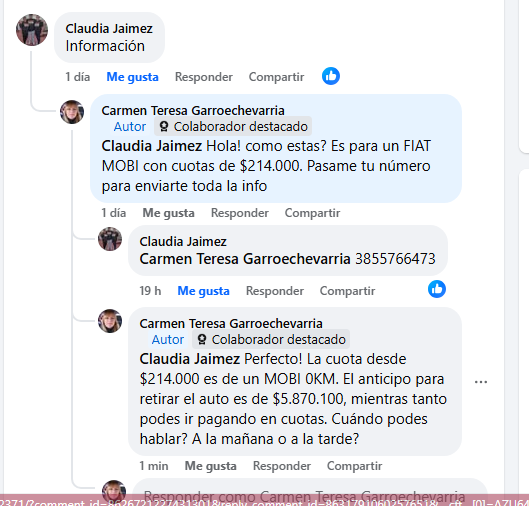Click the Colaborador destacado badge in first author reply
The height and width of the screenshot is (506, 529).
coord(233,127)
